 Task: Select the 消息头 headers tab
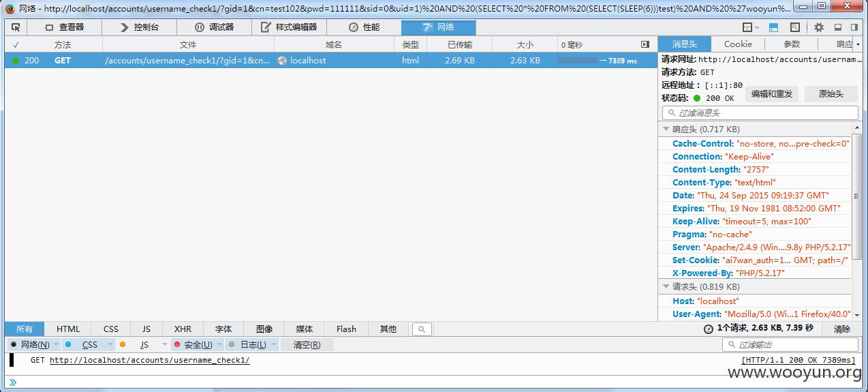click(x=685, y=44)
